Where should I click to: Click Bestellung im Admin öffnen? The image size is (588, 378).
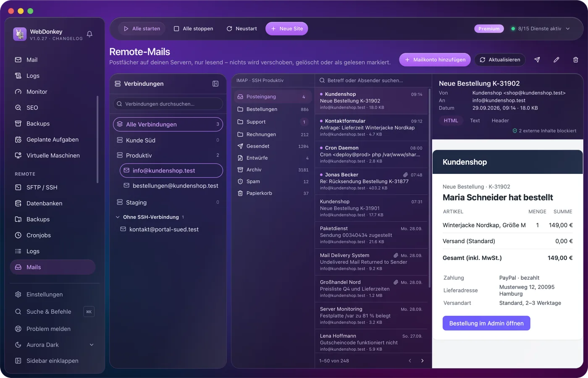click(x=486, y=323)
